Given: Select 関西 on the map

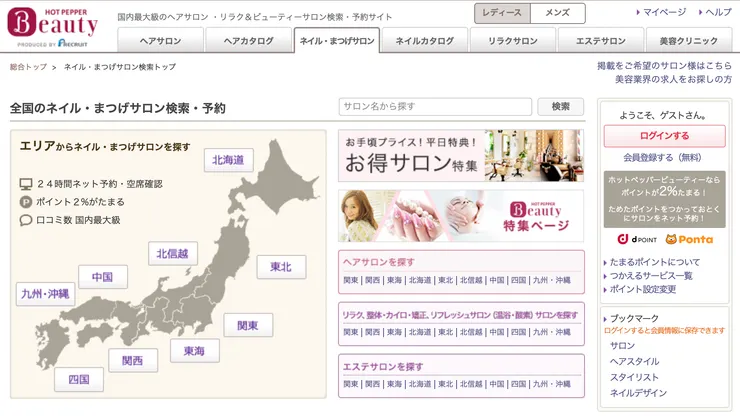Looking at the screenshot, I should [x=133, y=361].
